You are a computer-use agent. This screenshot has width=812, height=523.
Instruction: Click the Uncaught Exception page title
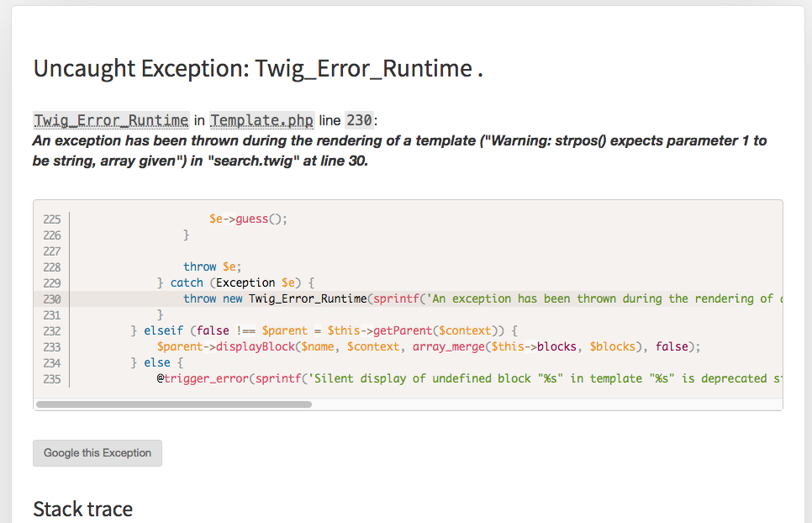pyautogui.click(x=258, y=68)
